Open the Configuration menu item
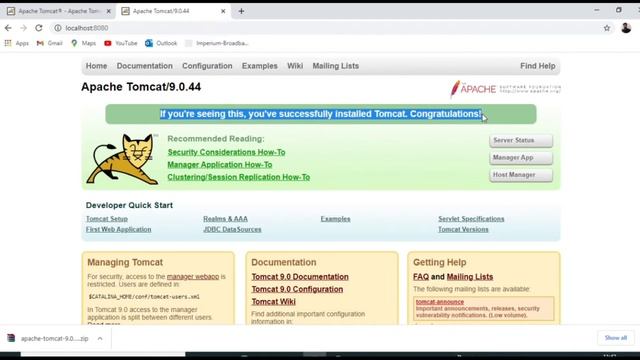 (x=207, y=66)
